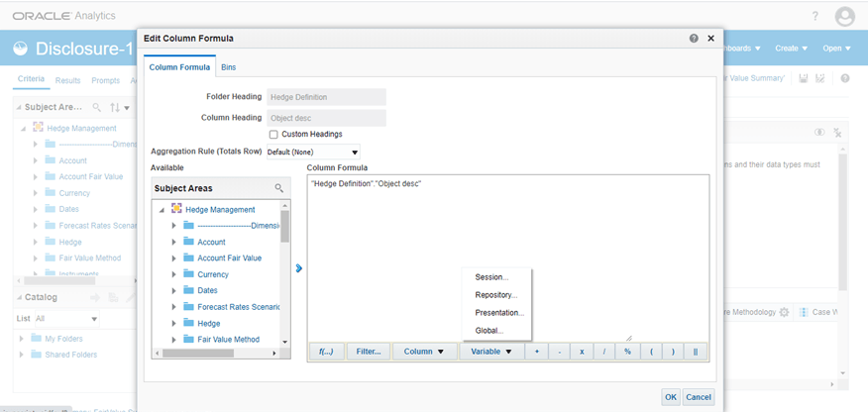Click the Hedge Management subject area icon in dialog
The image size is (868, 412).
coord(176,209)
